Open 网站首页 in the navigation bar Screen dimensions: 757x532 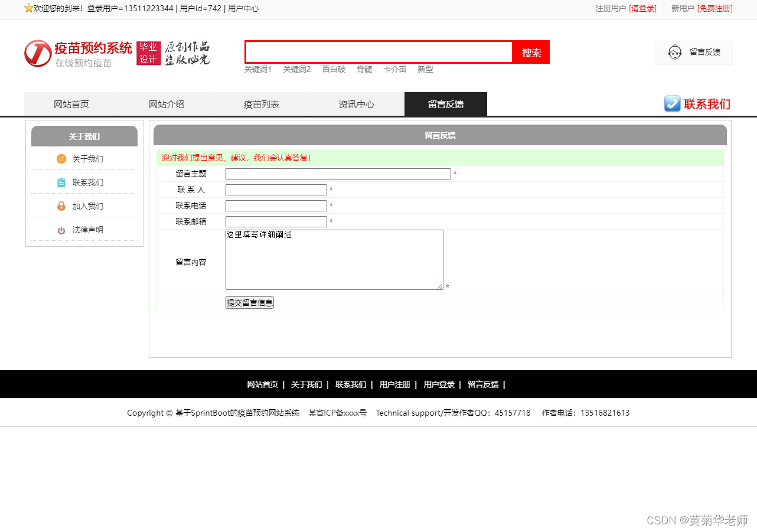point(71,104)
